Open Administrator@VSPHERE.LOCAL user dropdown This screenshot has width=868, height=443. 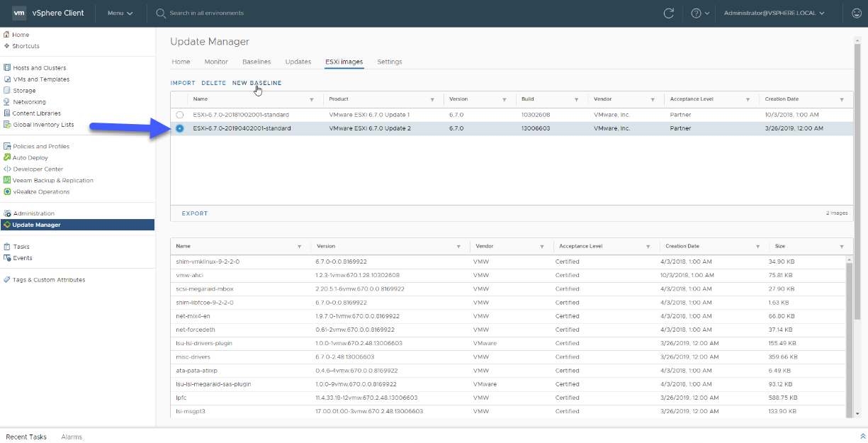pyautogui.click(x=774, y=13)
